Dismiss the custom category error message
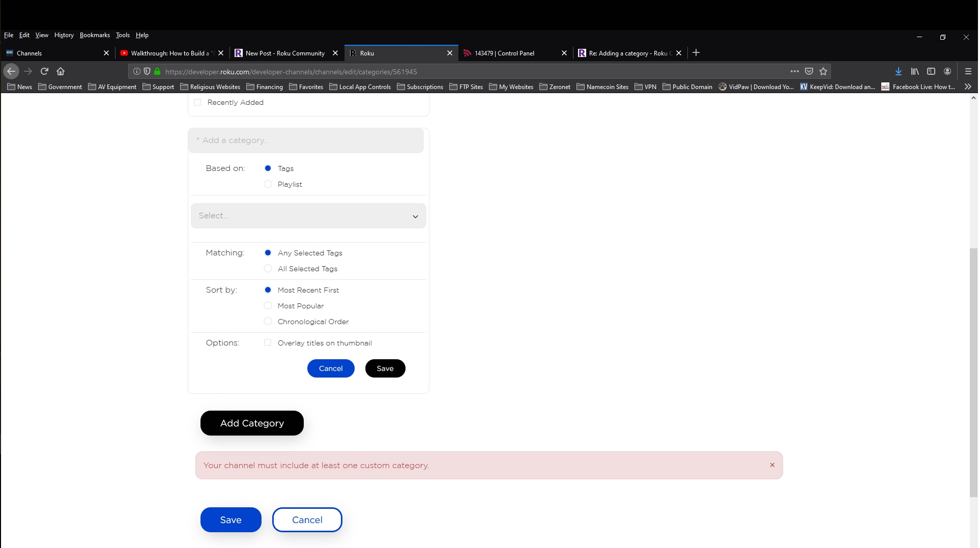This screenshot has width=980, height=548. pyautogui.click(x=772, y=465)
